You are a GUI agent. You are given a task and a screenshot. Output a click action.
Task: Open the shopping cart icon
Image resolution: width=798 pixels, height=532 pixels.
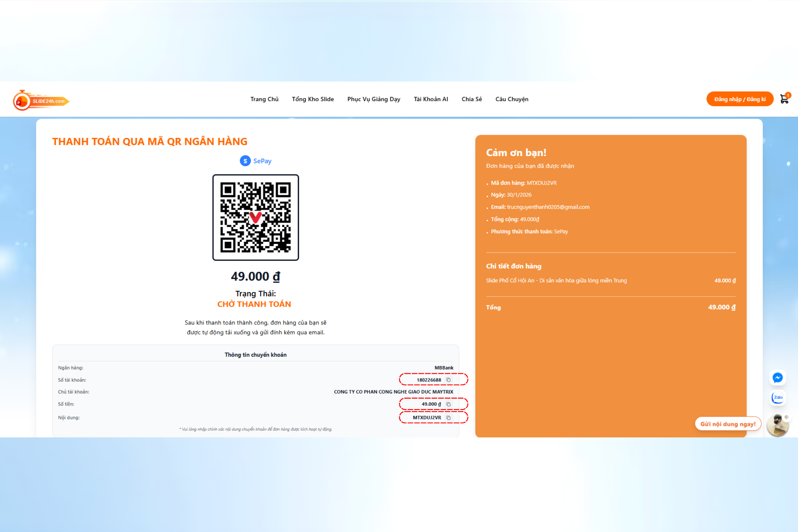(x=784, y=99)
